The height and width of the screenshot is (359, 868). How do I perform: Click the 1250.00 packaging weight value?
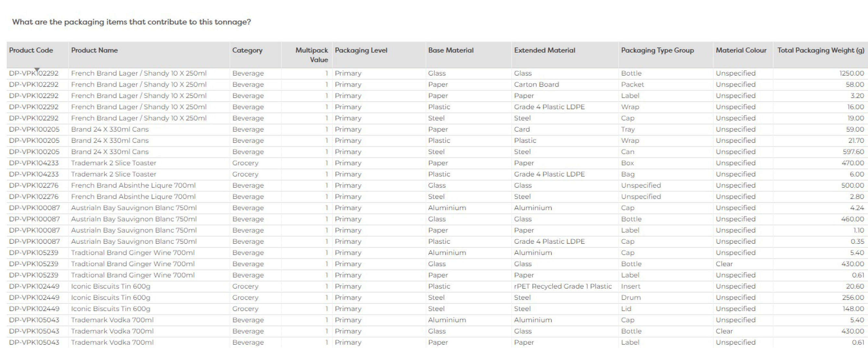pos(851,73)
